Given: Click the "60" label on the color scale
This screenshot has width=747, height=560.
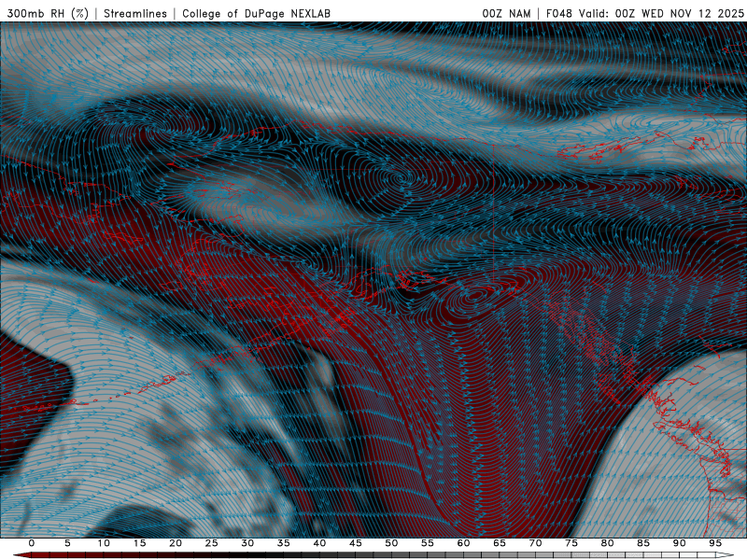Looking at the screenshot, I should pyautogui.click(x=463, y=543).
